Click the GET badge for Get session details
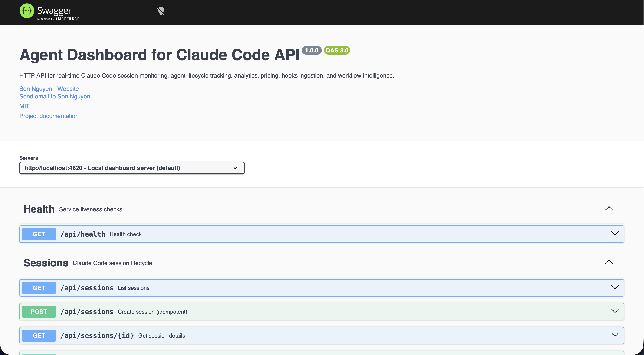The height and width of the screenshot is (355, 644). (39, 335)
